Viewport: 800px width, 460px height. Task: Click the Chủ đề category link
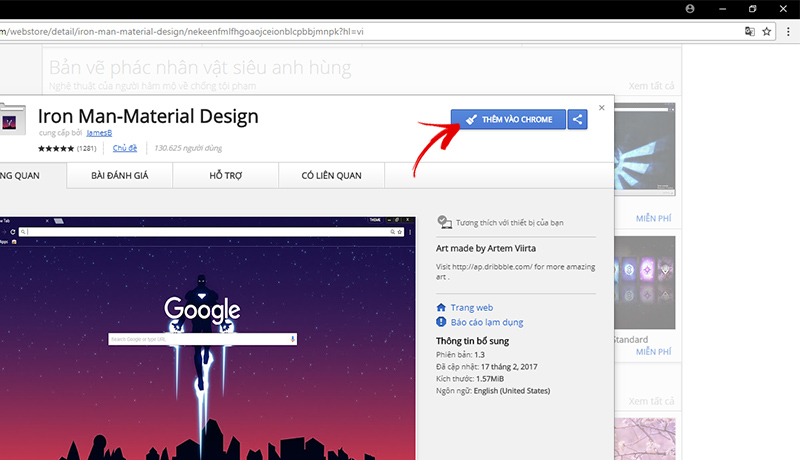point(125,148)
